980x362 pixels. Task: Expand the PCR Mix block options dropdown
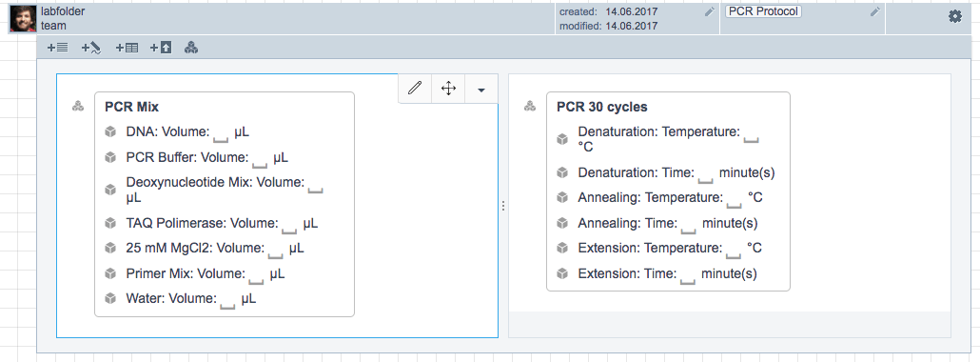point(480,89)
